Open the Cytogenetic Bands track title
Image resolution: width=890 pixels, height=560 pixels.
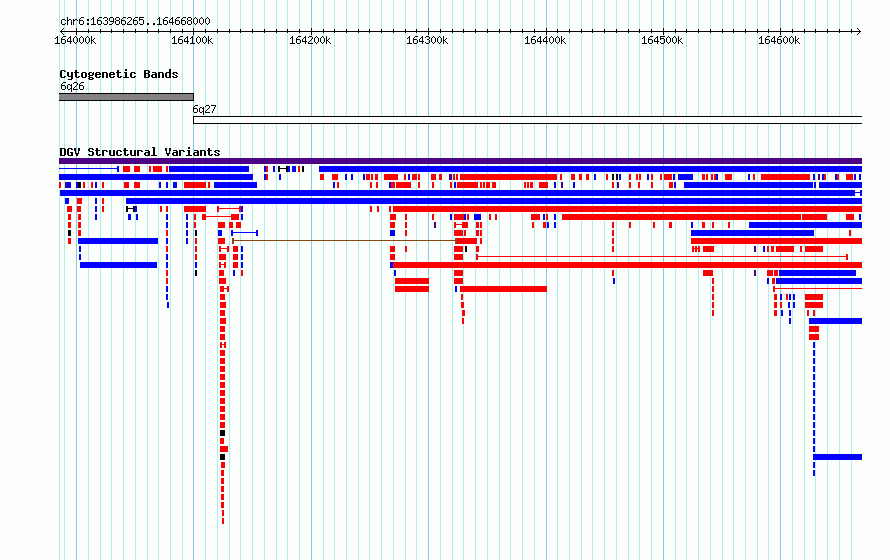pos(119,74)
